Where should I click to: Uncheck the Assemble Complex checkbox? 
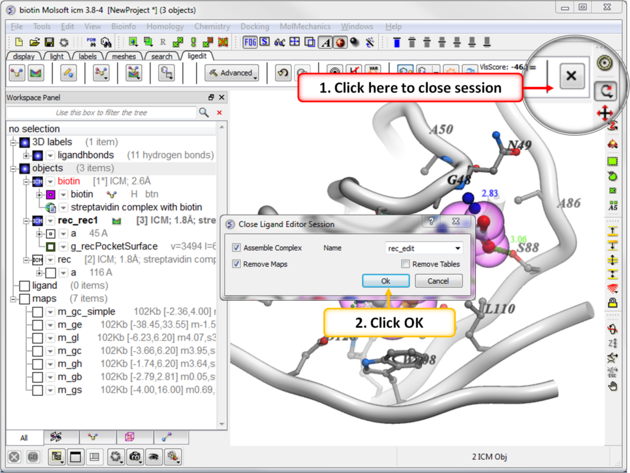[237, 248]
